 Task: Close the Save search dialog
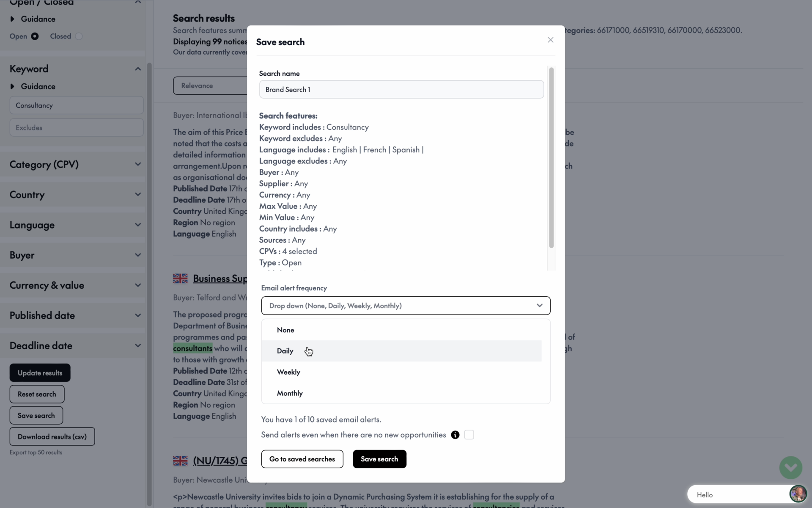(x=550, y=40)
